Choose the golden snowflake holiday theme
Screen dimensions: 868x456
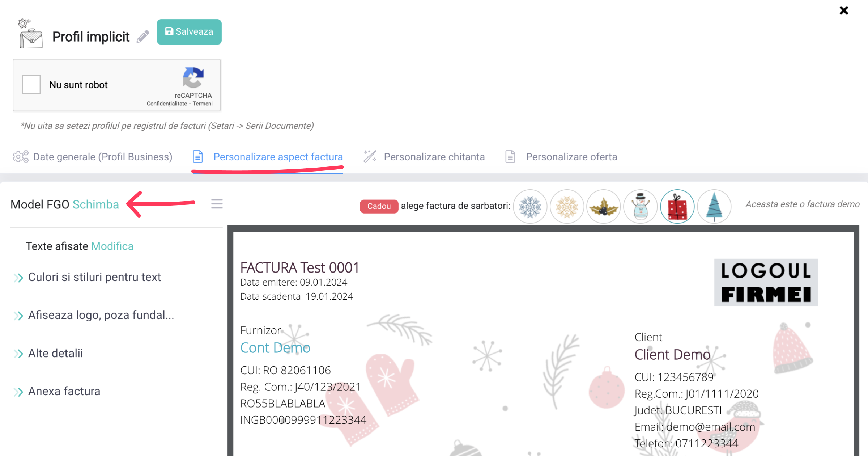pyautogui.click(x=567, y=207)
